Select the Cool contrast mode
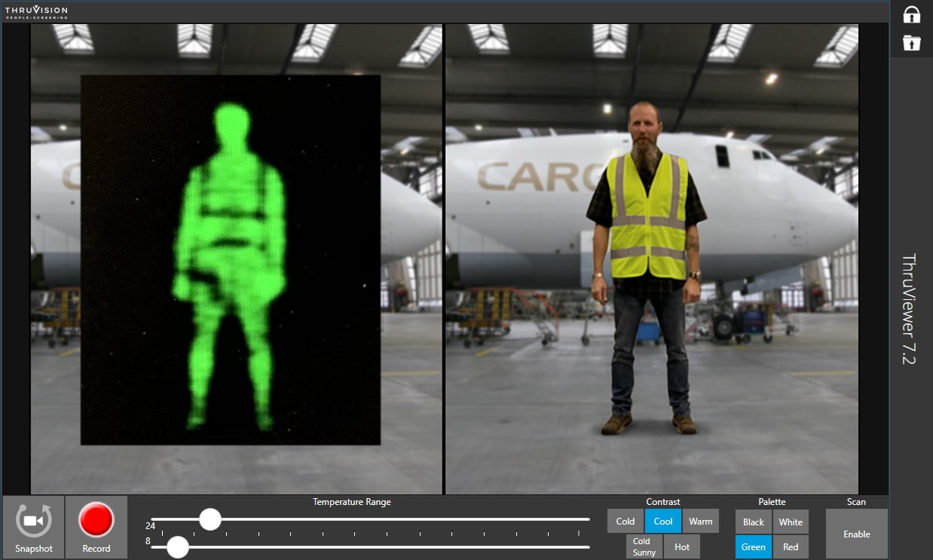The image size is (933, 560). point(663,521)
